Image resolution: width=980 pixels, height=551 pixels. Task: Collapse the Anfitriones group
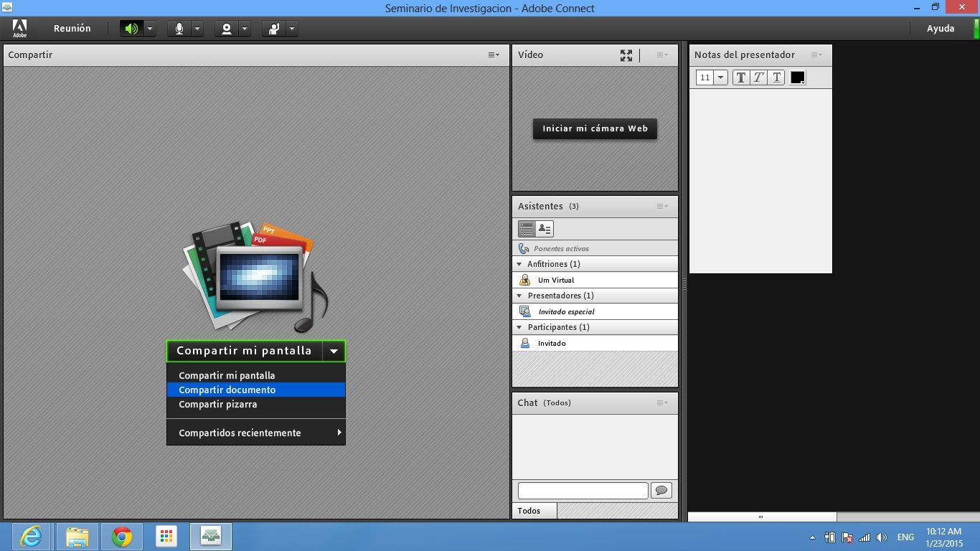tap(520, 264)
